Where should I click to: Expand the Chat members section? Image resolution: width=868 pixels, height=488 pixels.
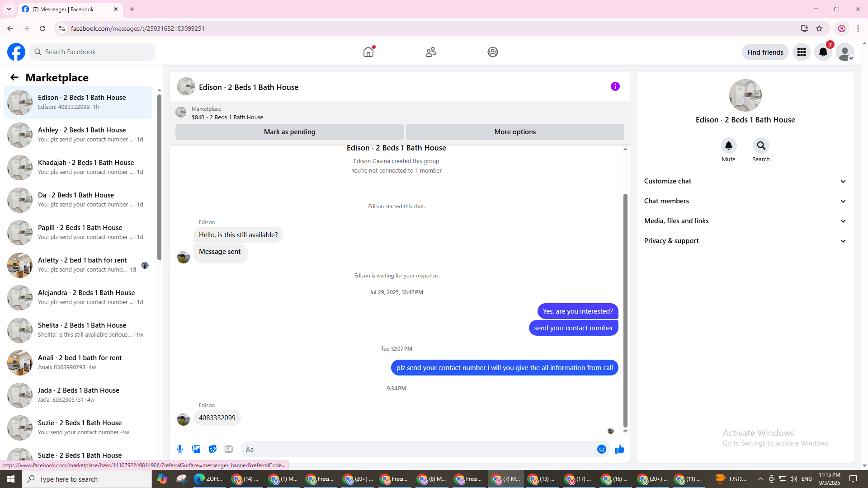click(745, 201)
